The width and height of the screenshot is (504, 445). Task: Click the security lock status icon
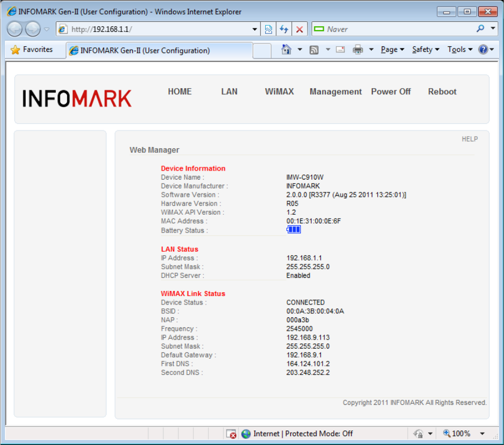click(418, 434)
